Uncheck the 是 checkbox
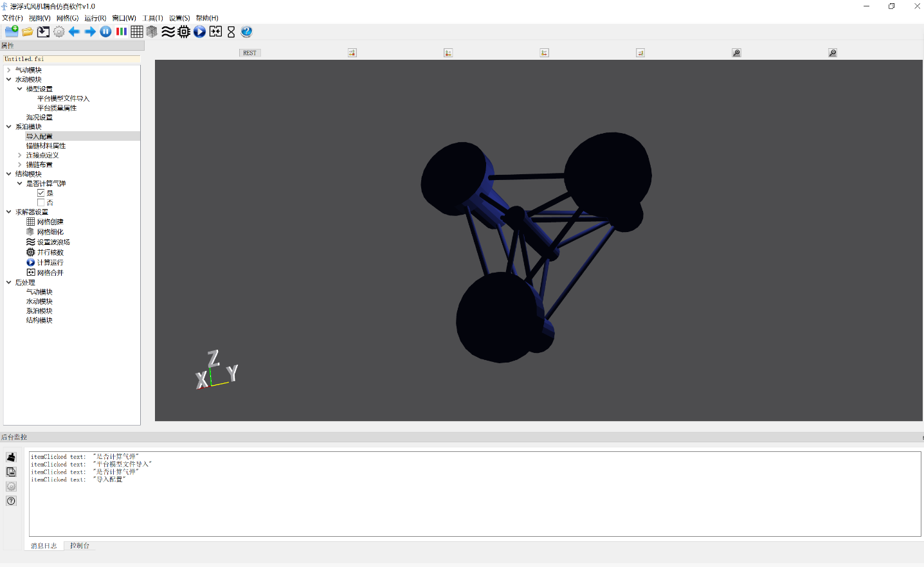 (41, 193)
